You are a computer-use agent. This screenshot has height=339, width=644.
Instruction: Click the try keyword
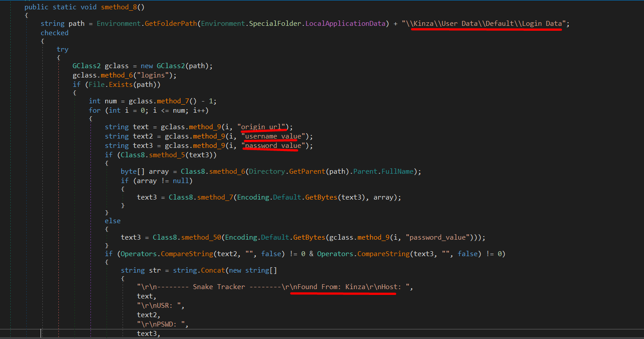tap(62, 49)
